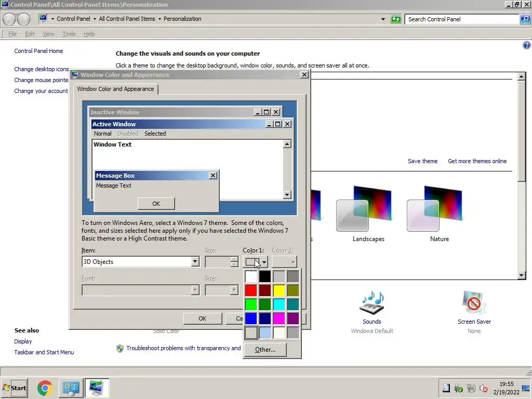The height and width of the screenshot is (399, 532).
Task: Pick the dark red color swatch
Action: [265, 290]
